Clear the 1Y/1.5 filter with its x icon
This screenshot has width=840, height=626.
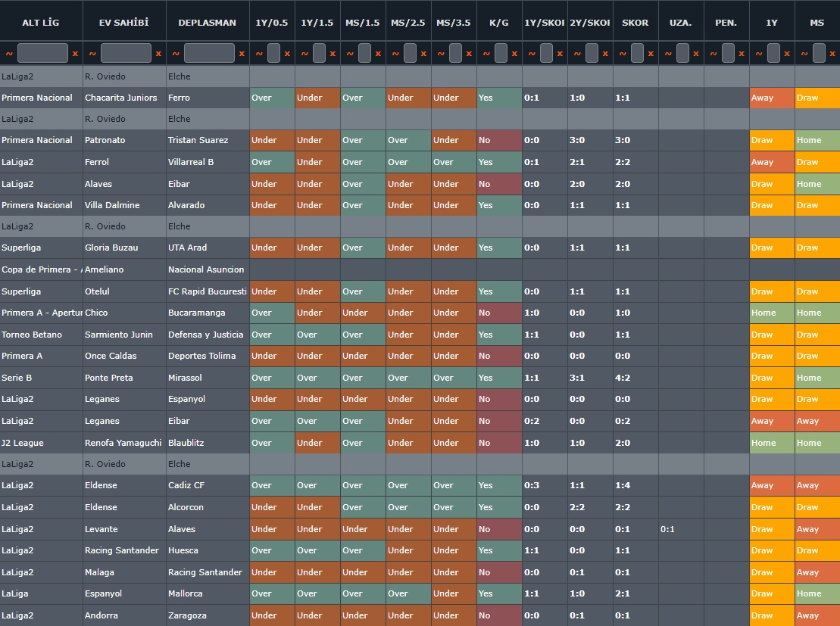tap(333, 54)
